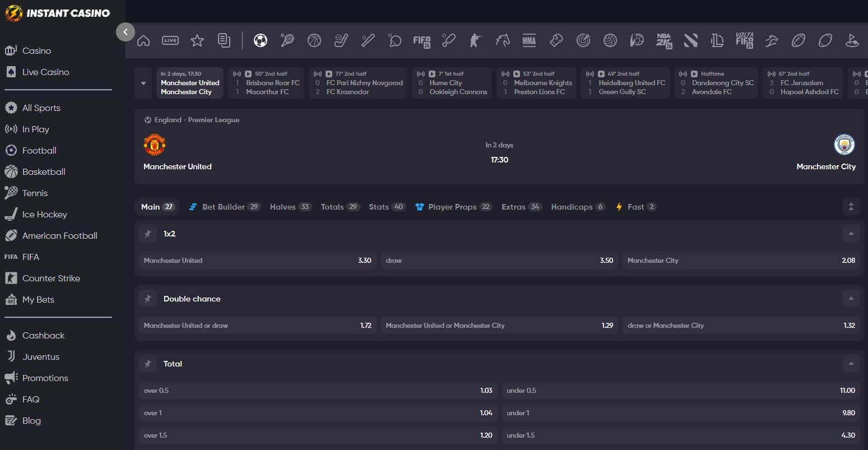The width and height of the screenshot is (868, 450).
Task: Open the bet slip document icon
Action: point(224,40)
